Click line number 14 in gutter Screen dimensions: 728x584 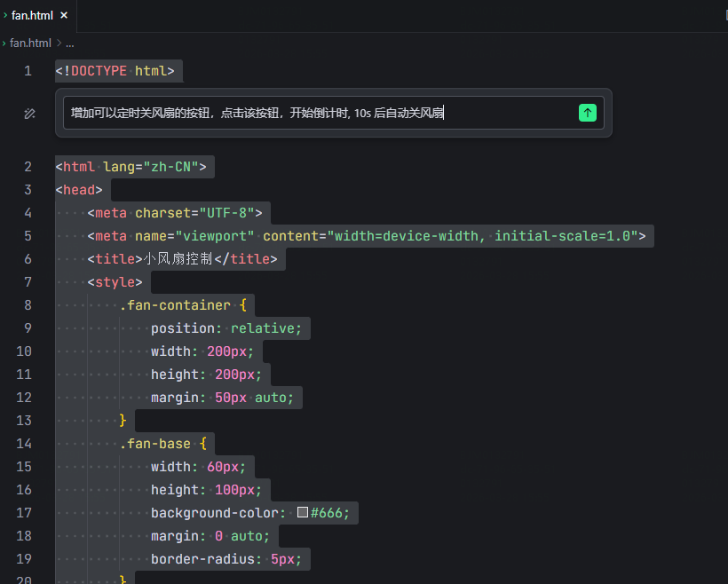(24, 444)
